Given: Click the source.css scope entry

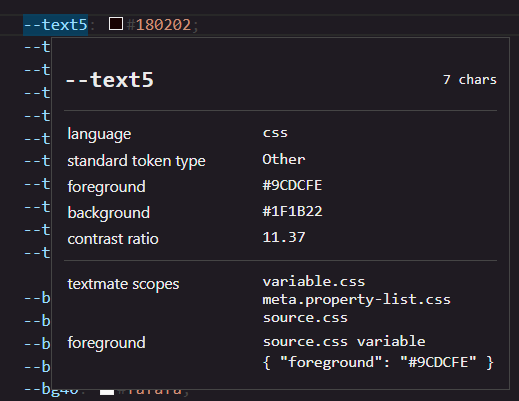Looking at the screenshot, I should coord(305,318).
